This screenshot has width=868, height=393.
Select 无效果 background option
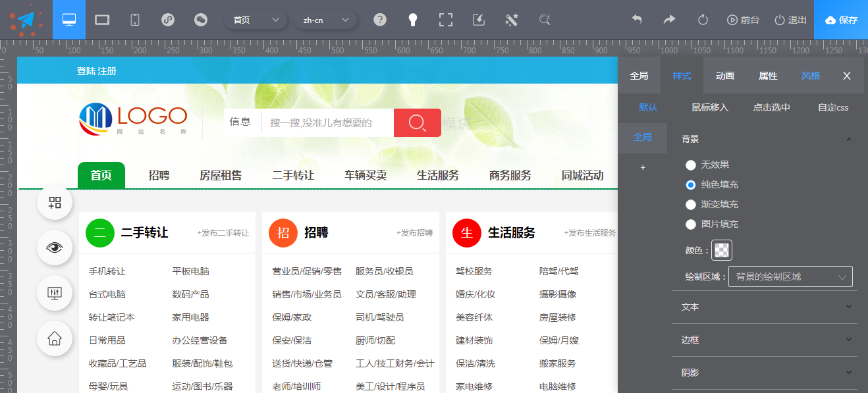pos(692,165)
